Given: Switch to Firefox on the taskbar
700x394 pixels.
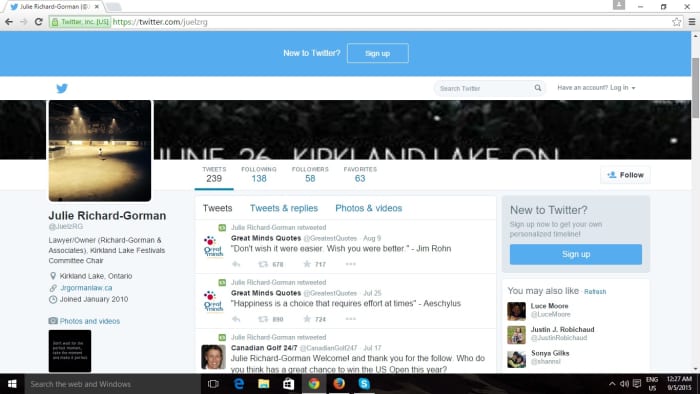Looking at the screenshot, I should pos(339,384).
